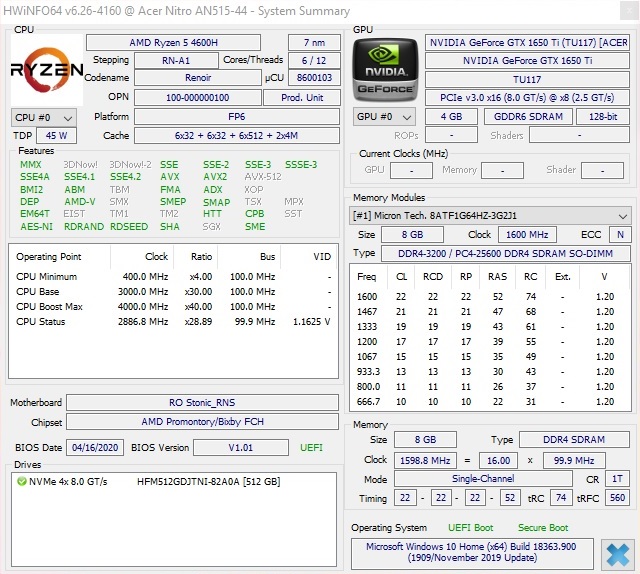Viewport: 640px width, 574px height.
Task: Click the 4 GB video memory field
Action: tap(451, 117)
